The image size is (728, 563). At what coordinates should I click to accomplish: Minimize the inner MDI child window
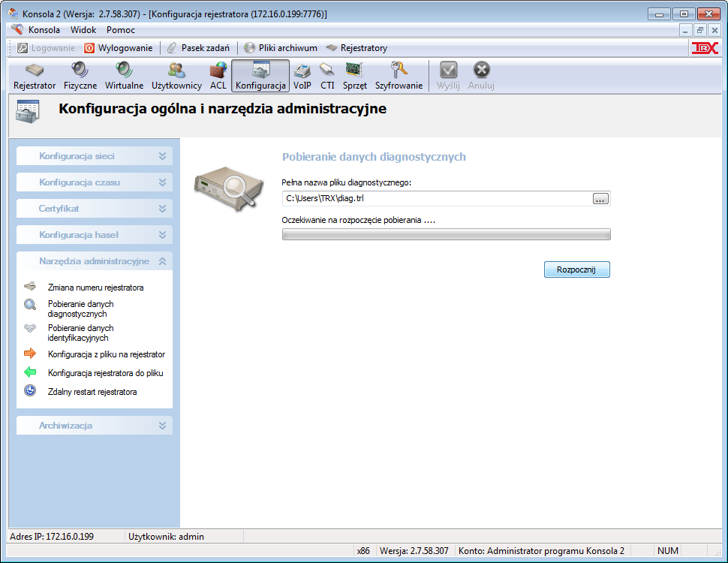click(x=685, y=31)
